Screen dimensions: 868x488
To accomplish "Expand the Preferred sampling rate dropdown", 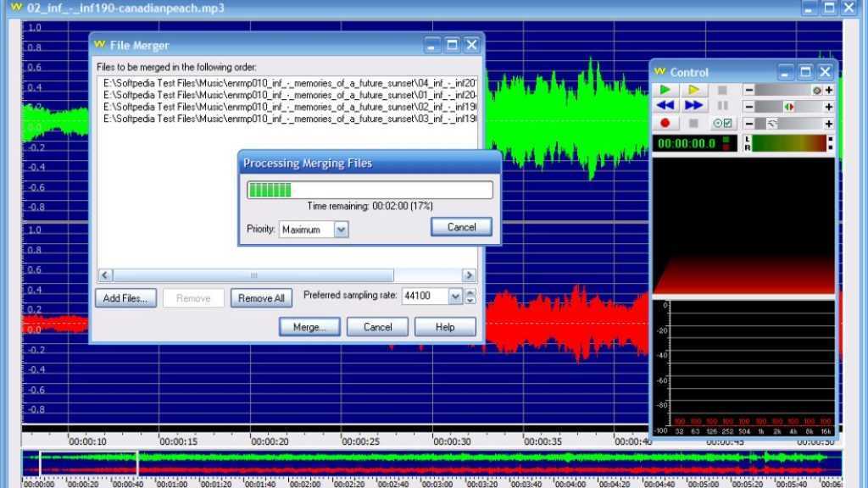I will pos(455,297).
